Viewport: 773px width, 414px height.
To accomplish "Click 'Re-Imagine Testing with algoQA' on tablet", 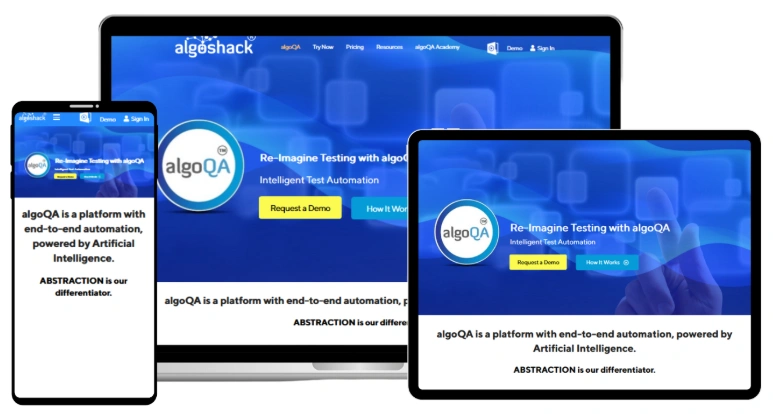I will click(x=590, y=228).
